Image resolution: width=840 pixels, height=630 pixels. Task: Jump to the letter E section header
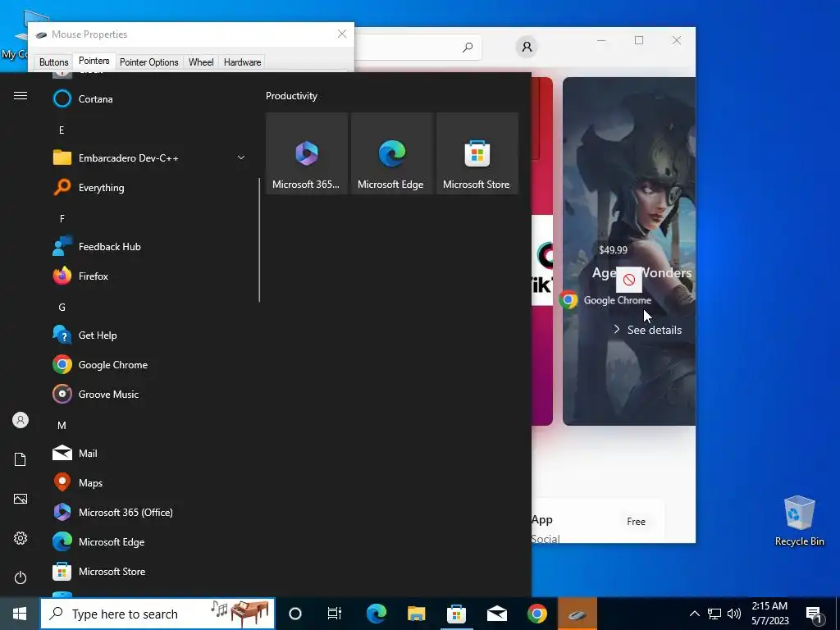[62, 130]
